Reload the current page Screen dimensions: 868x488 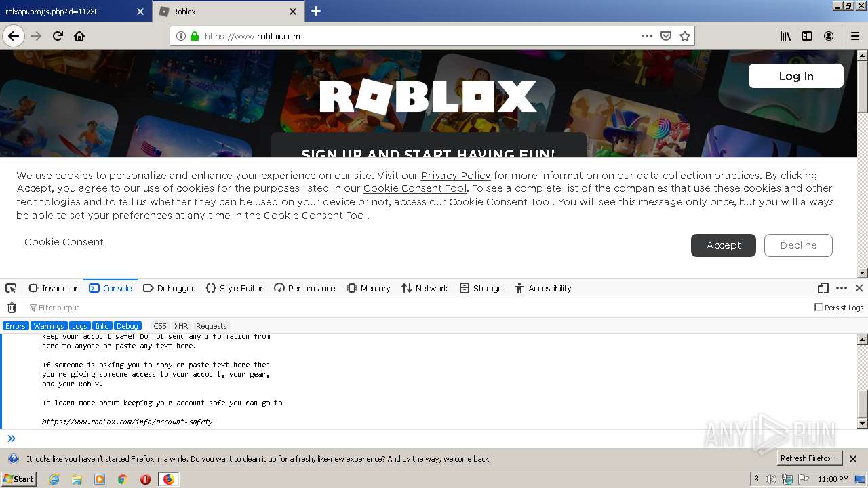[x=58, y=36]
